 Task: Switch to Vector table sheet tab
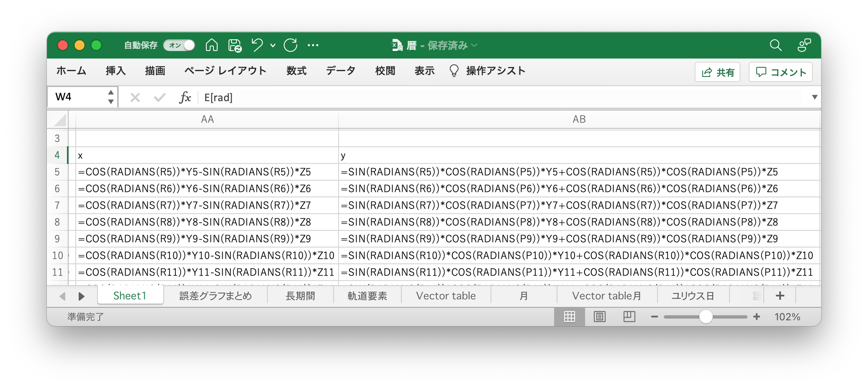click(446, 296)
